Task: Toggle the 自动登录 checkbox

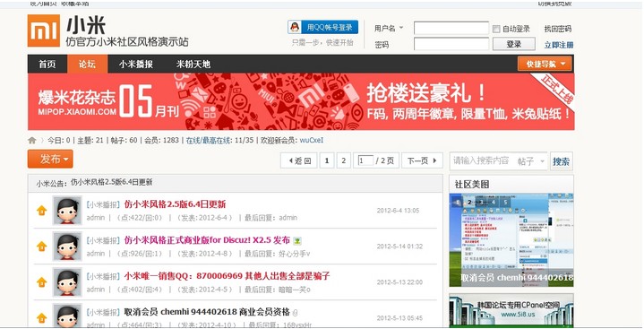Action: point(496,29)
